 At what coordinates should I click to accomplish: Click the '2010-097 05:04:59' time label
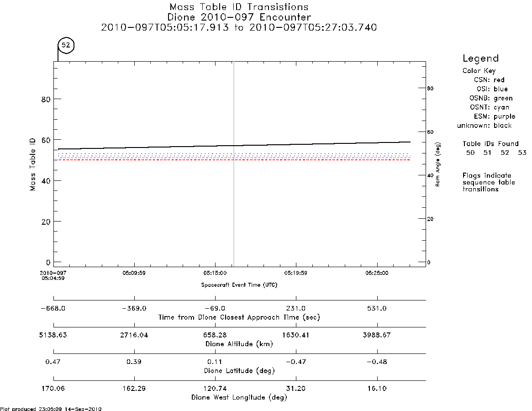pos(53,275)
